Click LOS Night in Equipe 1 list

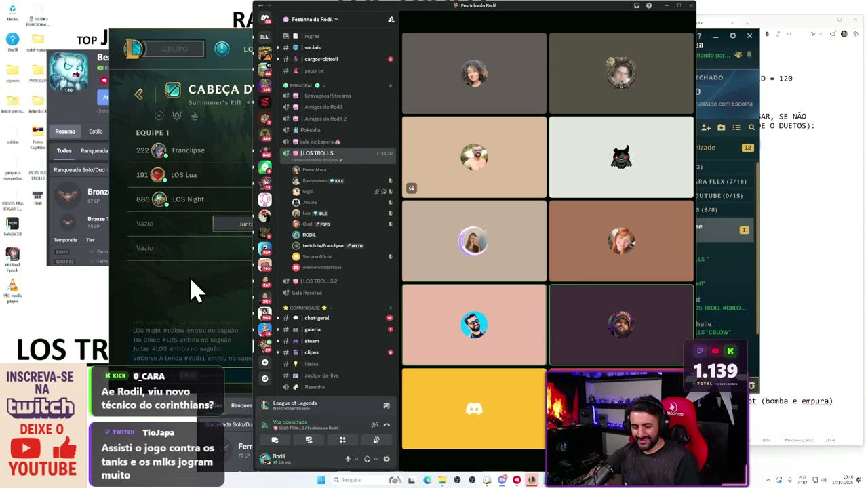click(x=188, y=199)
